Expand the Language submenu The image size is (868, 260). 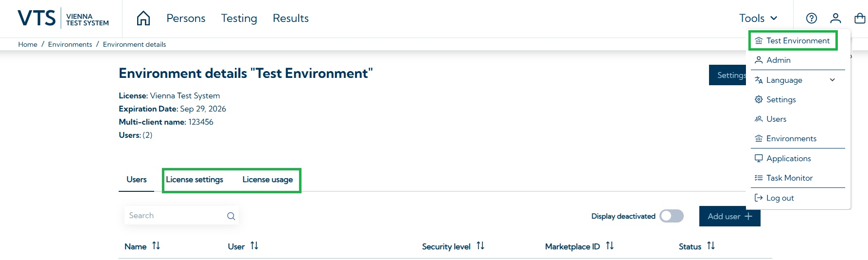(832, 80)
